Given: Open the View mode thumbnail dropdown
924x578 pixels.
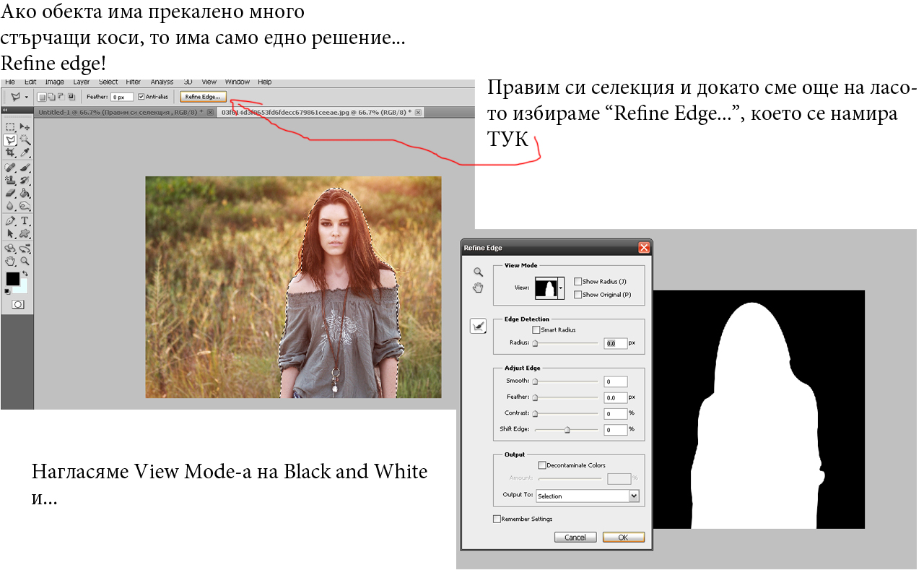Looking at the screenshot, I should point(561,288).
